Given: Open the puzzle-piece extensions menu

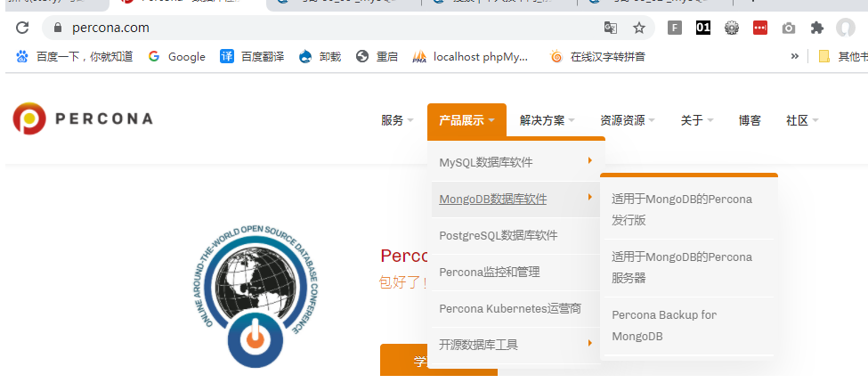Looking at the screenshot, I should click(816, 28).
